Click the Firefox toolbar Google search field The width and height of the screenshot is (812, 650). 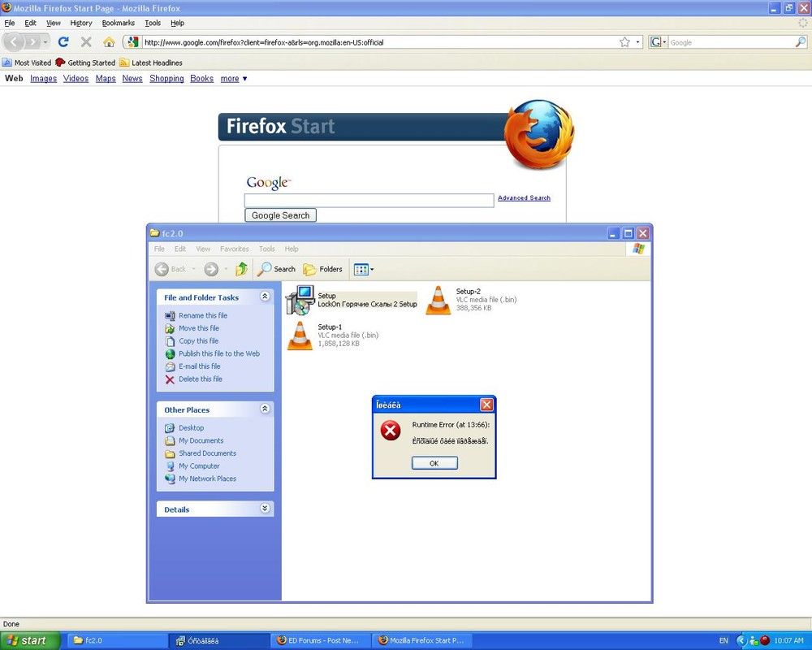[x=731, y=42]
